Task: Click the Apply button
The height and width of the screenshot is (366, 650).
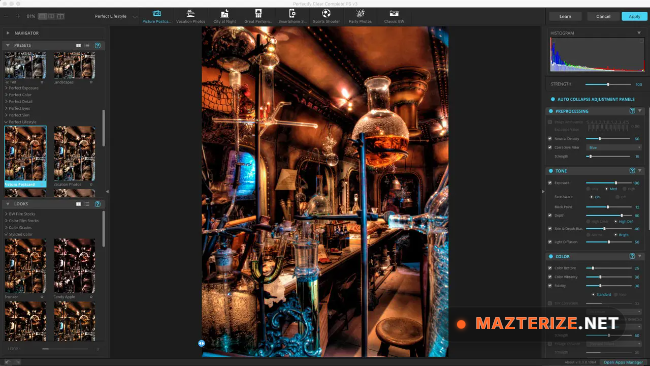Action: coord(634,17)
